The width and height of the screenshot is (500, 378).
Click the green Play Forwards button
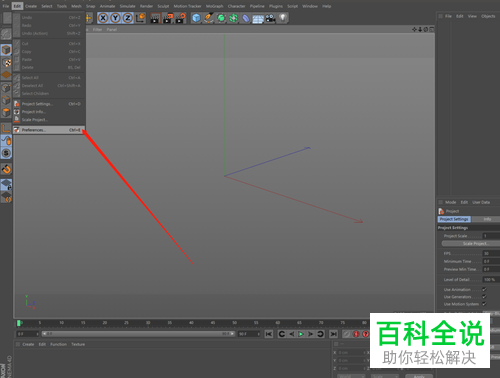coord(301,334)
